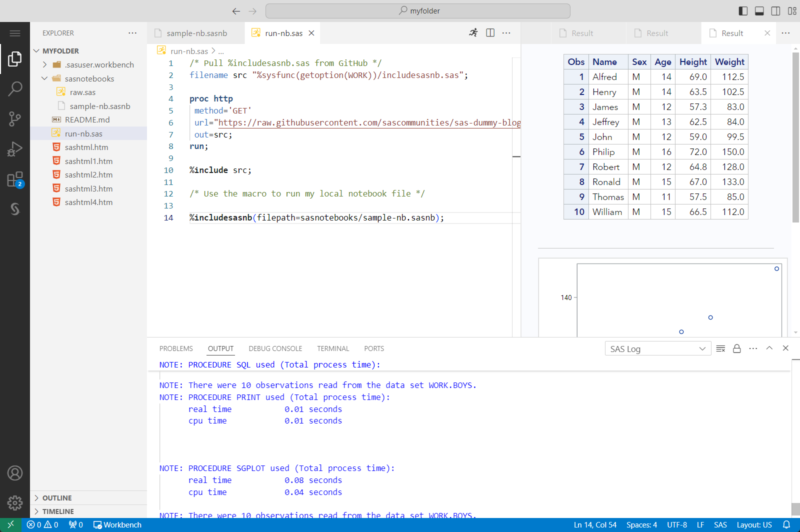Toggle autoscroll lock in the output panel
The image size is (800, 532).
coord(736,348)
